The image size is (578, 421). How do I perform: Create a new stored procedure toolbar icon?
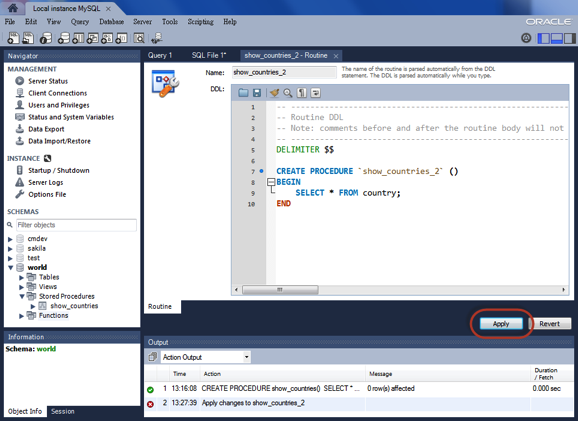(x=107, y=38)
